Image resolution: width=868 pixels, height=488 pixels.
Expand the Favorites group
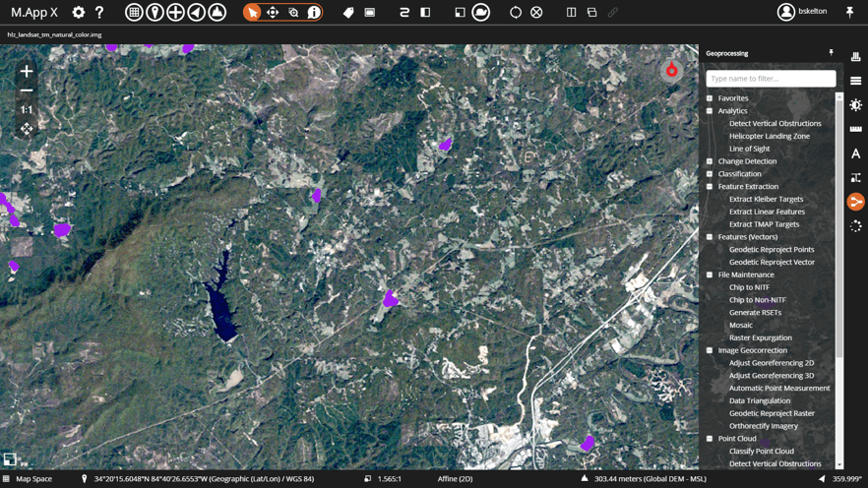pyautogui.click(x=710, y=98)
